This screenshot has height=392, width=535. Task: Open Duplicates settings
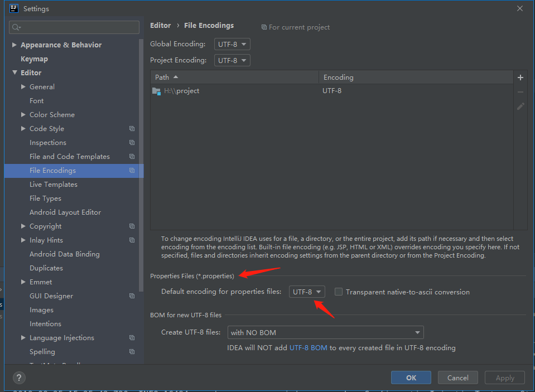(x=46, y=268)
